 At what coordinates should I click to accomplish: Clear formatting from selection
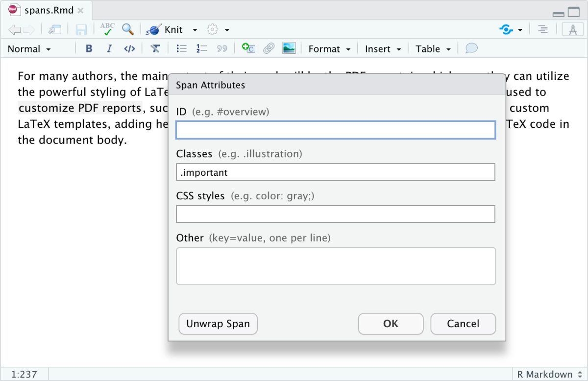click(155, 48)
